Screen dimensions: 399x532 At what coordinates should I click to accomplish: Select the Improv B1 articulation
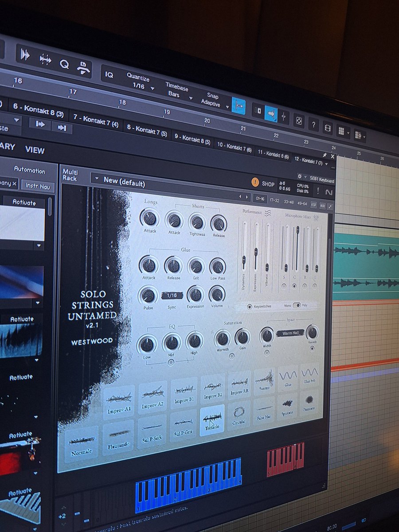tap(184, 393)
